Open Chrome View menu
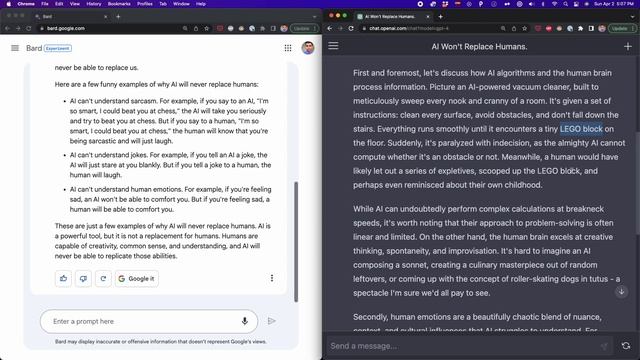The image size is (640, 360). (75, 4)
